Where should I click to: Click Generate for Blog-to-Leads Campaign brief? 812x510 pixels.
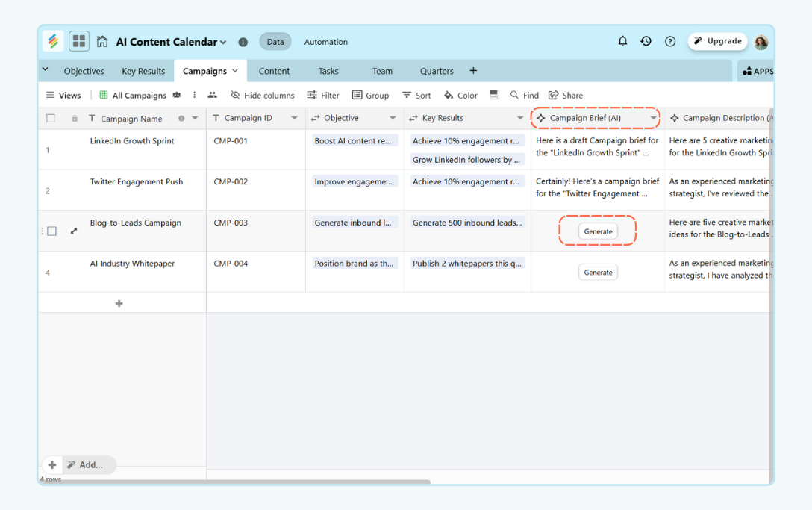coord(598,231)
